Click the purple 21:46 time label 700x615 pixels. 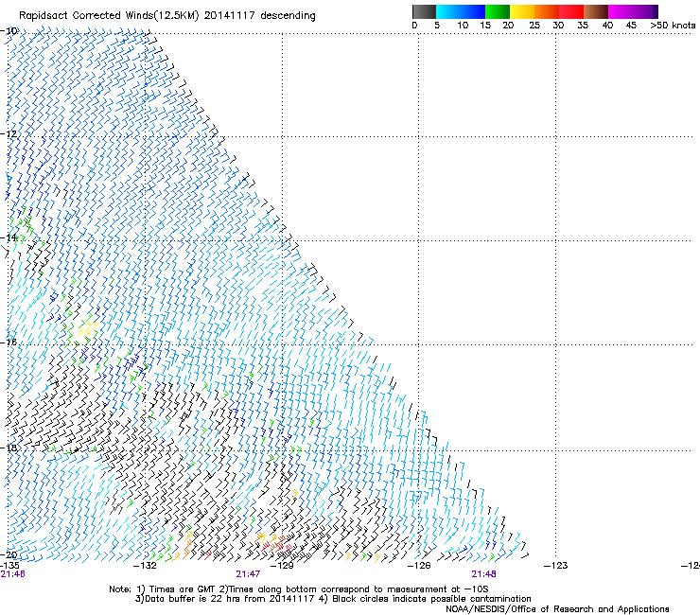point(12,574)
